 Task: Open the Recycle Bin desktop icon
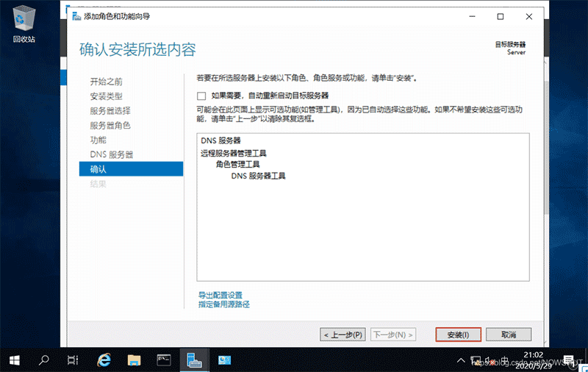24,21
